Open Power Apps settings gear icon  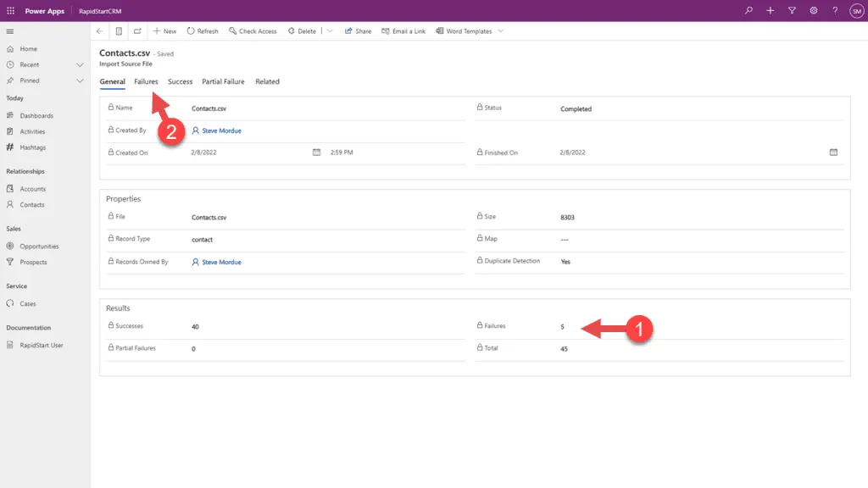813,10
